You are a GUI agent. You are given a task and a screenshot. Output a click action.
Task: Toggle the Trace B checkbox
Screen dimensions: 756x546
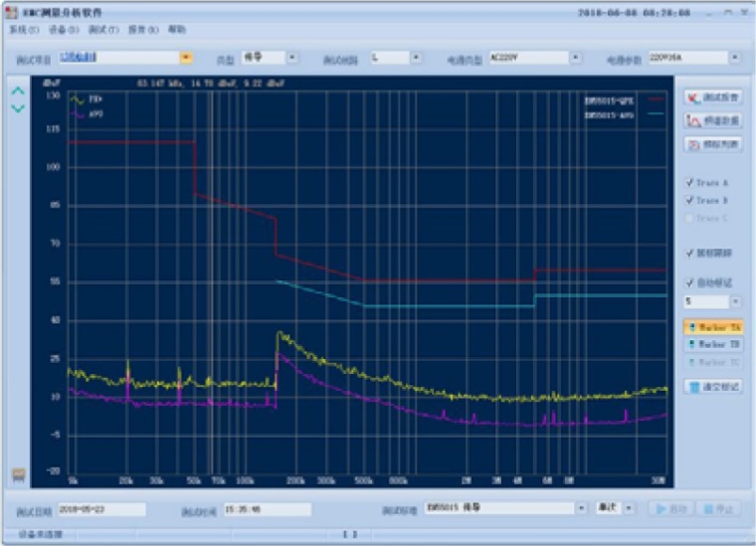click(689, 201)
